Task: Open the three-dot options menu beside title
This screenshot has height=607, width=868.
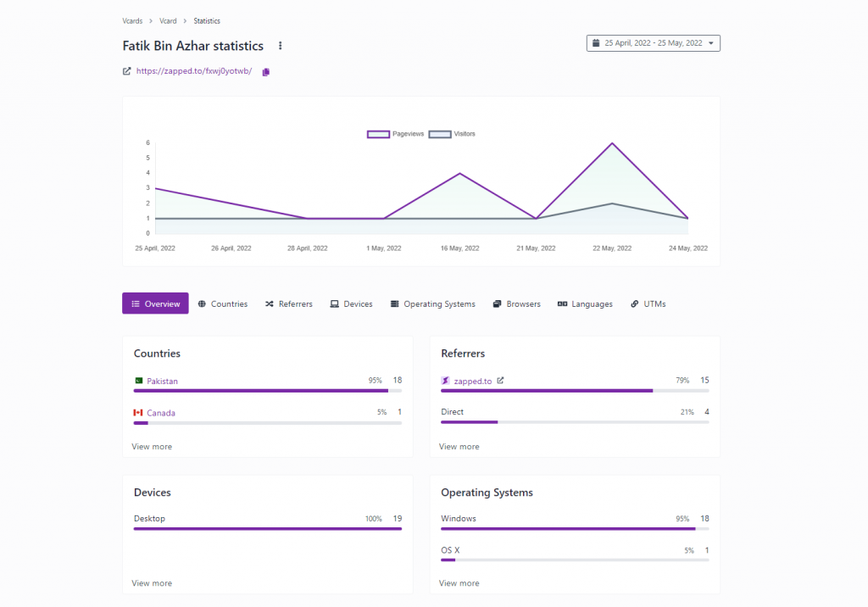Action: [x=280, y=46]
